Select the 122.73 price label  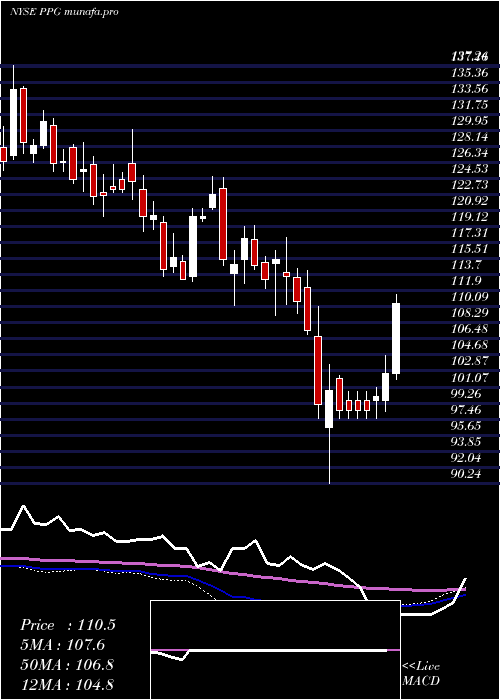(469, 185)
